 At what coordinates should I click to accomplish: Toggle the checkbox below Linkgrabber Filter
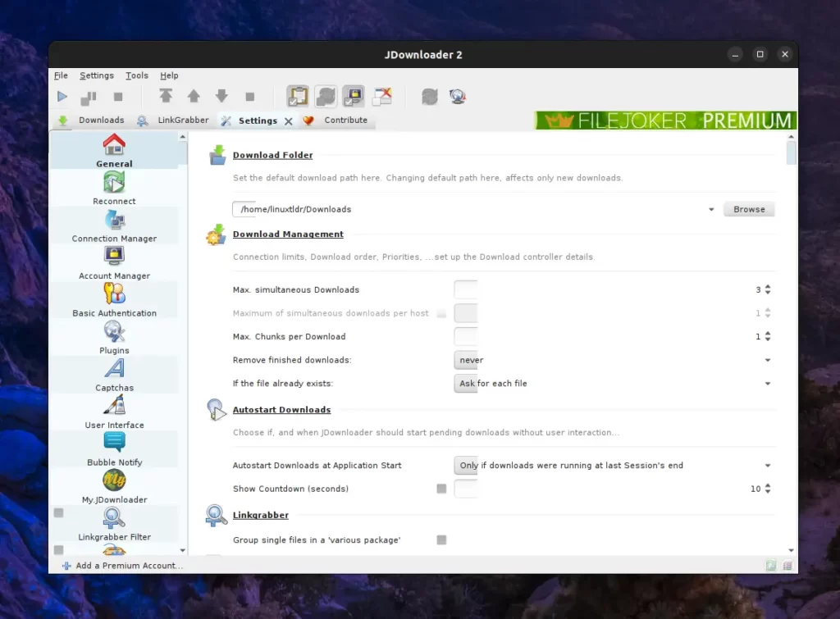click(x=59, y=550)
